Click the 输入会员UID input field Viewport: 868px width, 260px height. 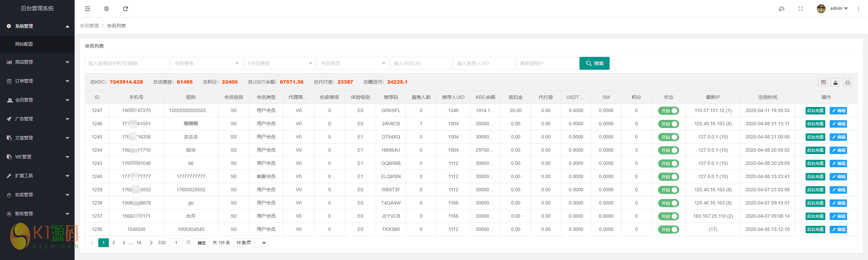tap(421, 63)
